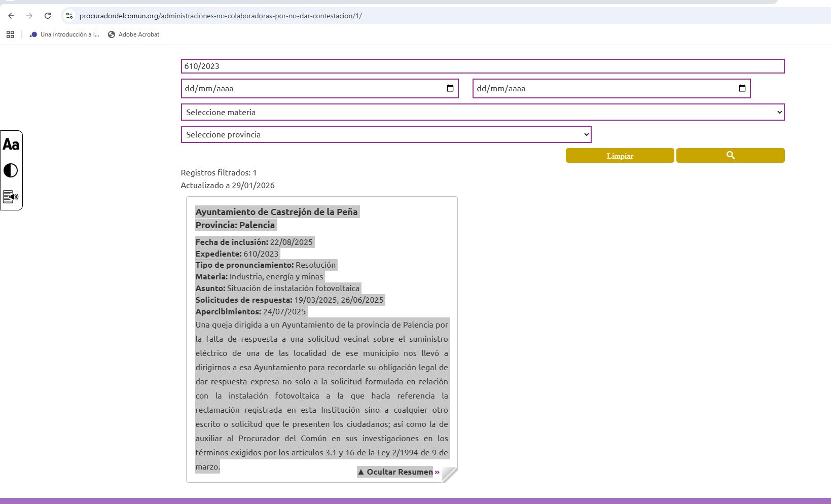Open calendar picker in second date field
The width and height of the screenshot is (831, 504).
click(x=742, y=88)
